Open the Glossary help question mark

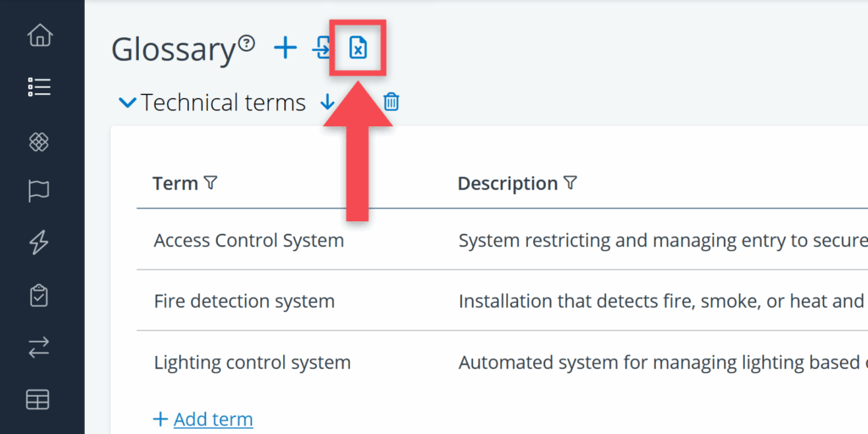(246, 42)
